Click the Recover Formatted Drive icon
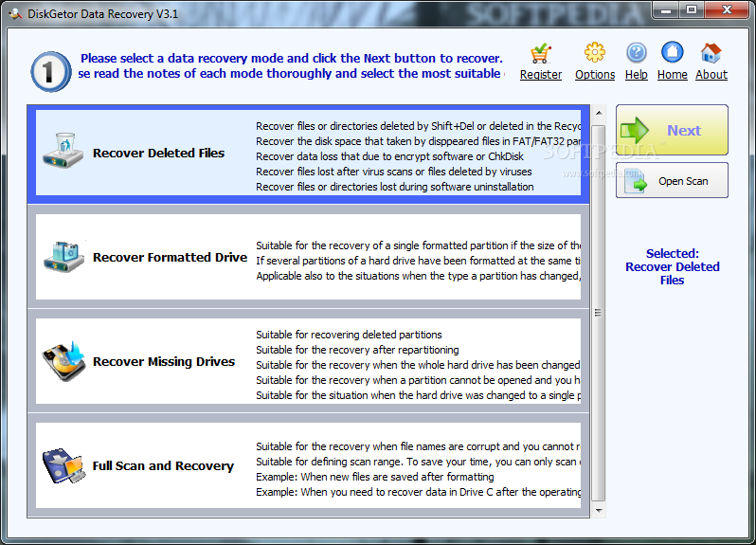The width and height of the screenshot is (756, 545). 63,256
